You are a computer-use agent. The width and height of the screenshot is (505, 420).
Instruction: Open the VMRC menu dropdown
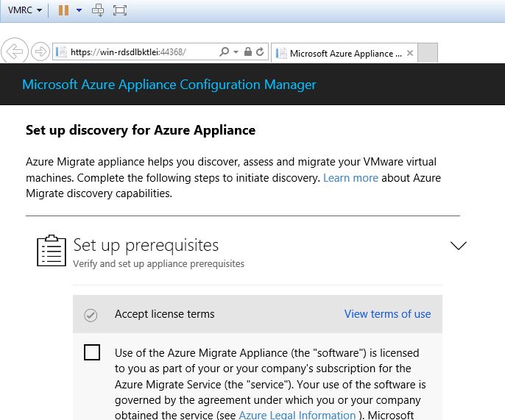click(25, 10)
